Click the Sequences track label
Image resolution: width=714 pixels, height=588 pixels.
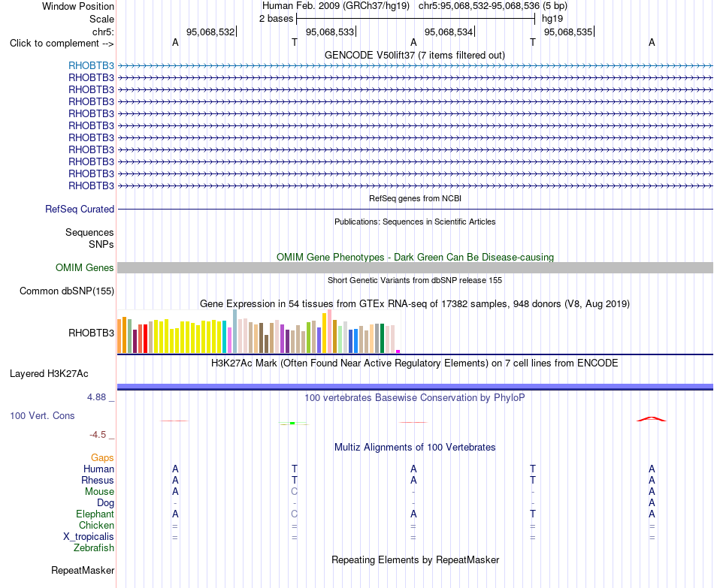(x=89, y=233)
